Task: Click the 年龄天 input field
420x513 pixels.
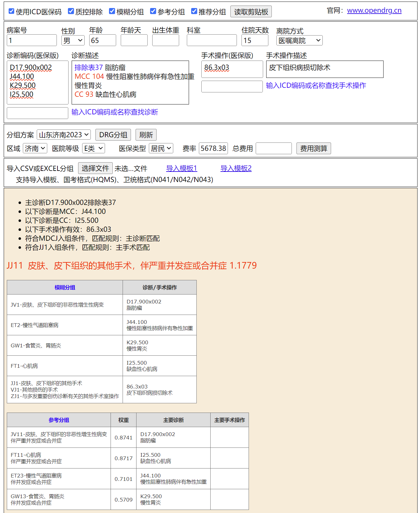Action: [134, 40]
